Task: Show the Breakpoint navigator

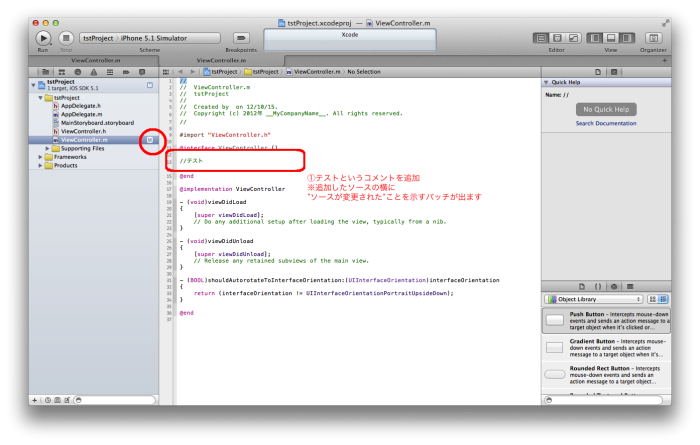Action: tap(126, 72)
